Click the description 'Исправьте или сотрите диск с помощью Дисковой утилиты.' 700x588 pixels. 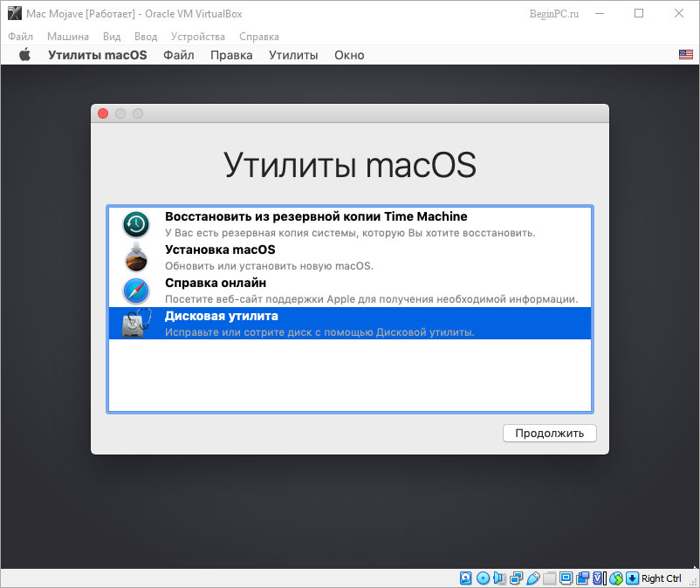(x=319, y=332)
